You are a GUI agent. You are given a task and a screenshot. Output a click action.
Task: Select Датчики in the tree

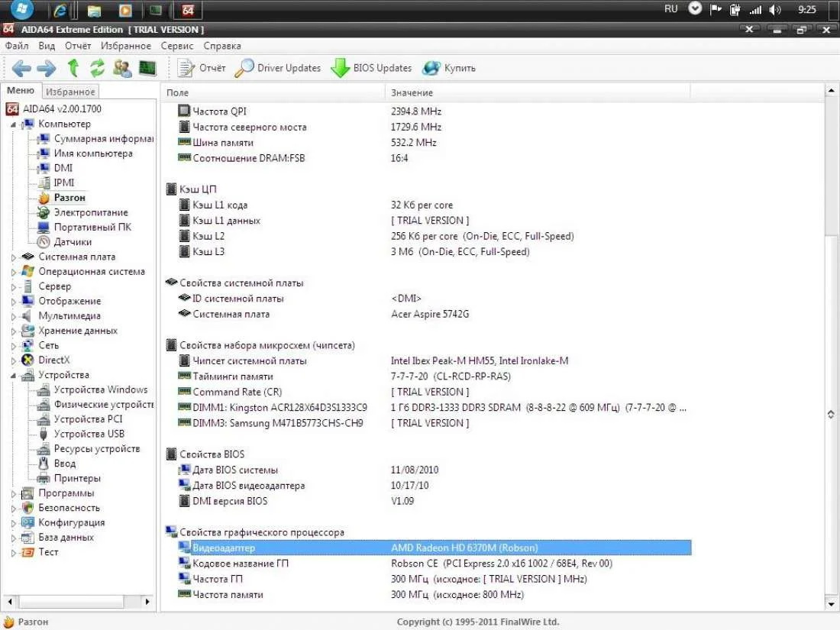tap(73, 242)
